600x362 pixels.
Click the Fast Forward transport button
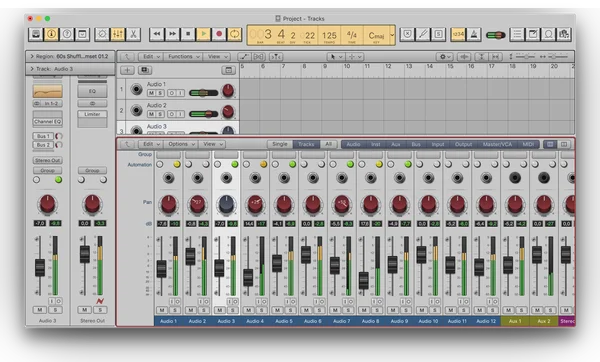click(x=173, y=34)
